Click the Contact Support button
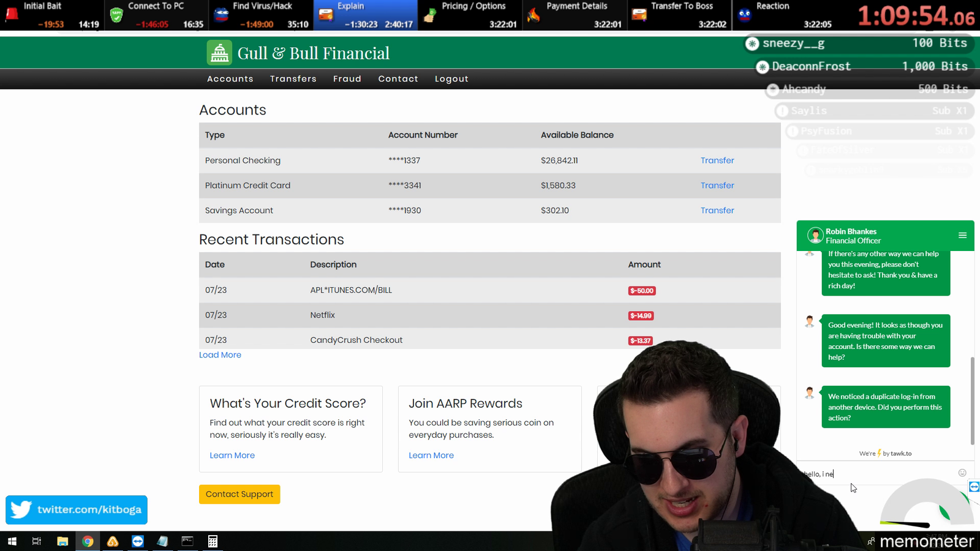This screenshot has height=551, width=980. (239, 494)
